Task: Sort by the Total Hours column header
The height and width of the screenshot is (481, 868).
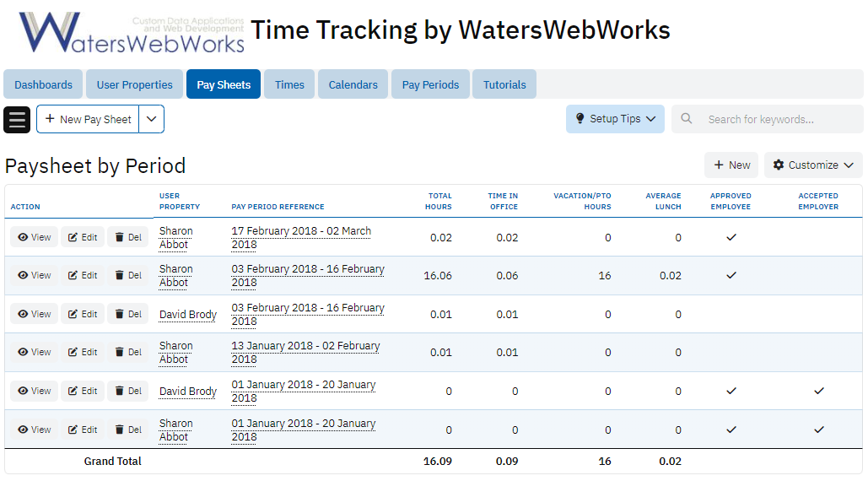Action: [439, 201]
